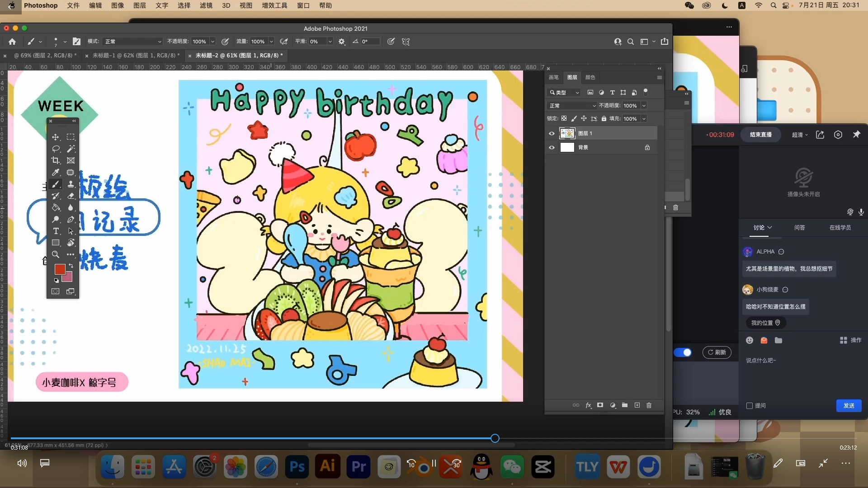Switch to the 未标题-1 document tab
The height and width of the screenshot is (488, 868).
click(x=136, y=55)
